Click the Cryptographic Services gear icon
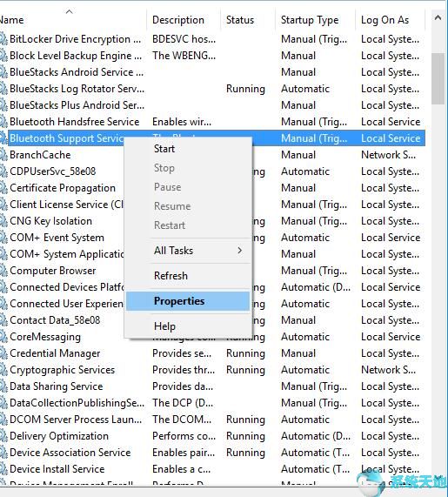 tap(3, 370)
